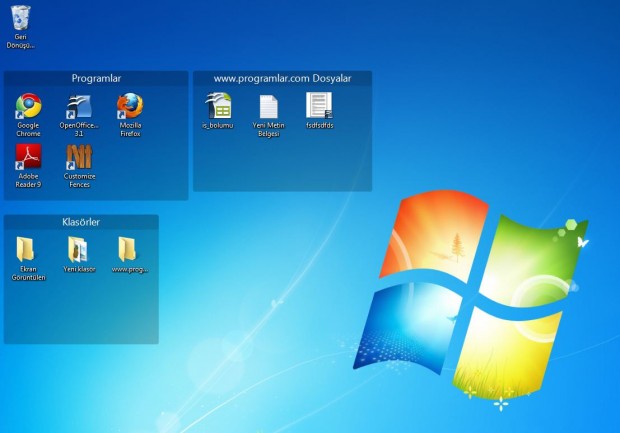Select the Mozilla Firefox shortcut
The width and height of the screenshot is (620, 433).
coord(130,106)
